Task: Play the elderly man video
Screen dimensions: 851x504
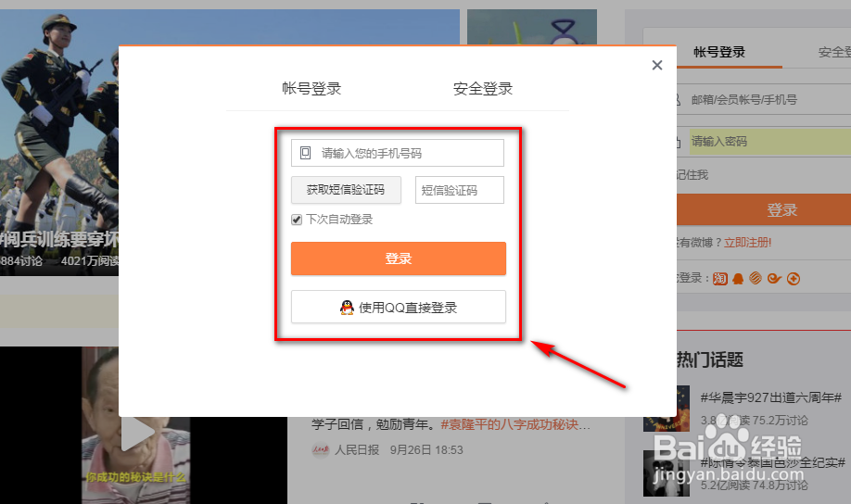Action: click(x=137, y=434)
